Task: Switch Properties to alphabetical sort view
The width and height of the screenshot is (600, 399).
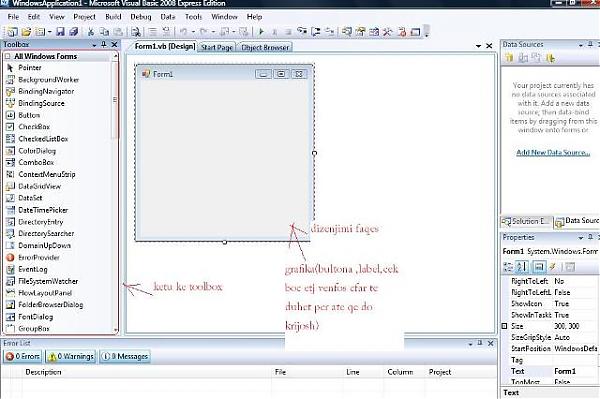Action: point(522,267)
